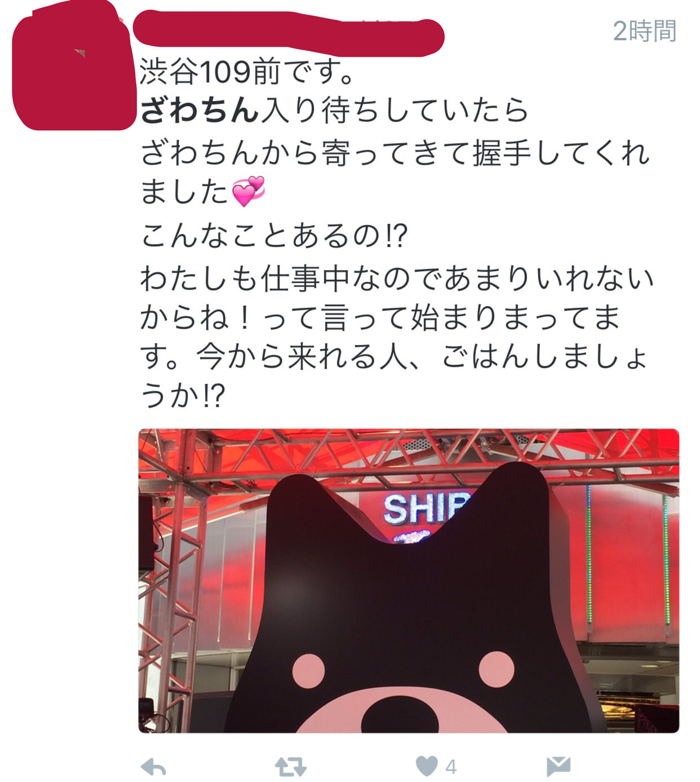Retweet this post using the retweet icon

290,767
